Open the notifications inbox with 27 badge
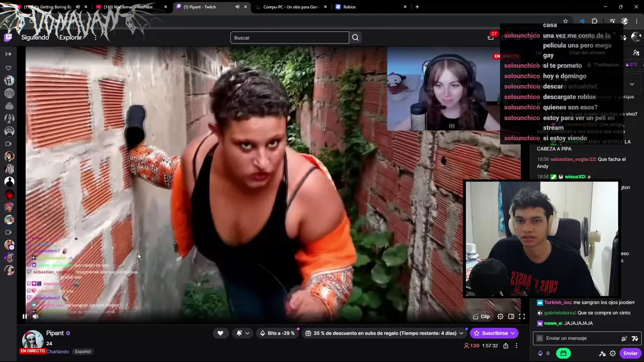644x362 pixels. (491, 37)
